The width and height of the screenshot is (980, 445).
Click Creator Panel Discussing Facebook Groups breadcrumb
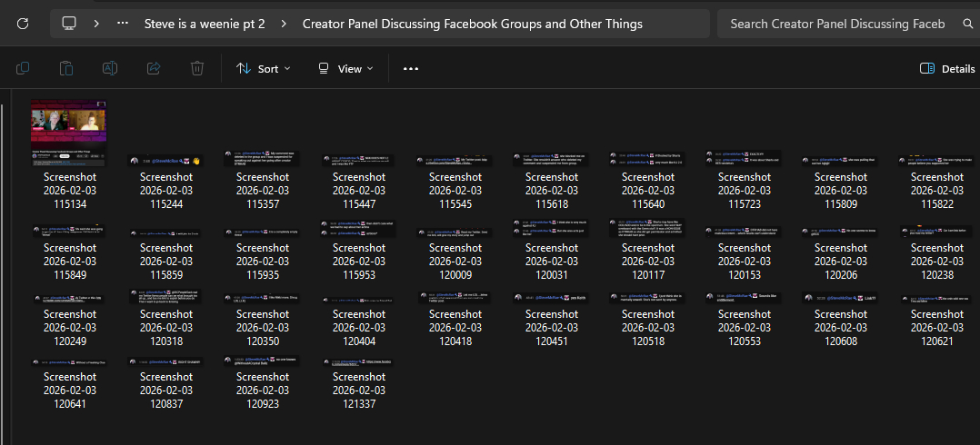472,24
